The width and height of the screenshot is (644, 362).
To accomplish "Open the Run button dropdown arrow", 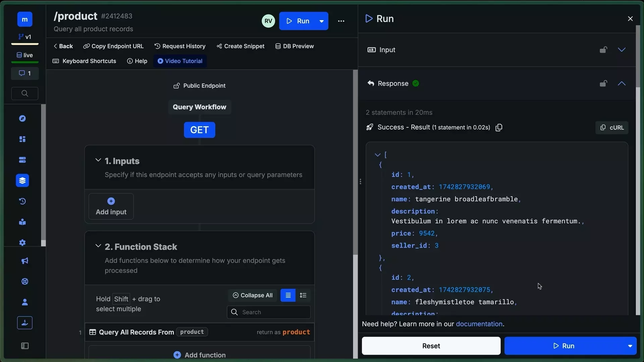I will (321, 21).
